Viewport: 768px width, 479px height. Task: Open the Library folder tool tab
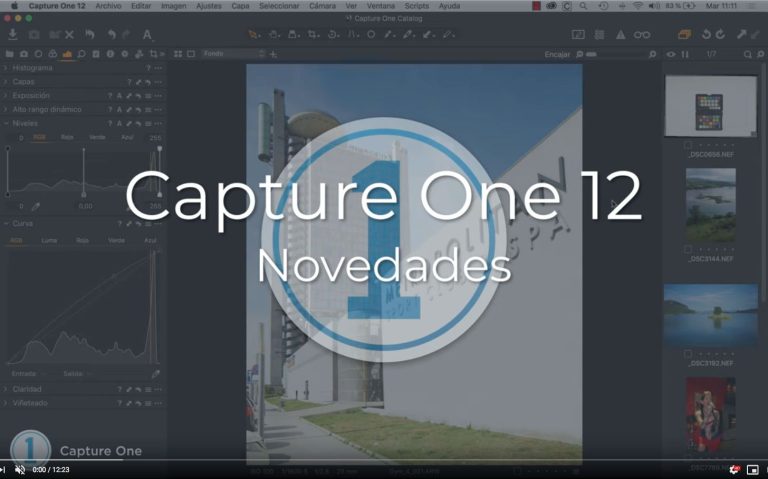(x=9, y=54)
